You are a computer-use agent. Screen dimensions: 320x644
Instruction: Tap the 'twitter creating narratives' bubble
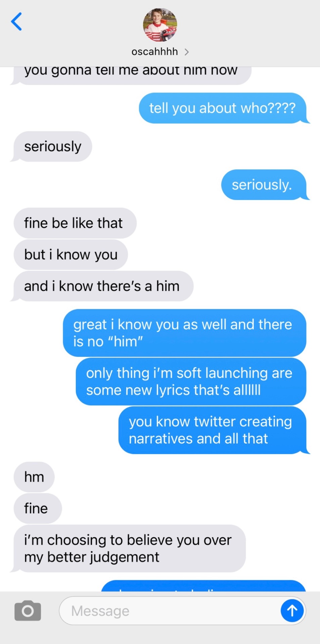point(213,430)
